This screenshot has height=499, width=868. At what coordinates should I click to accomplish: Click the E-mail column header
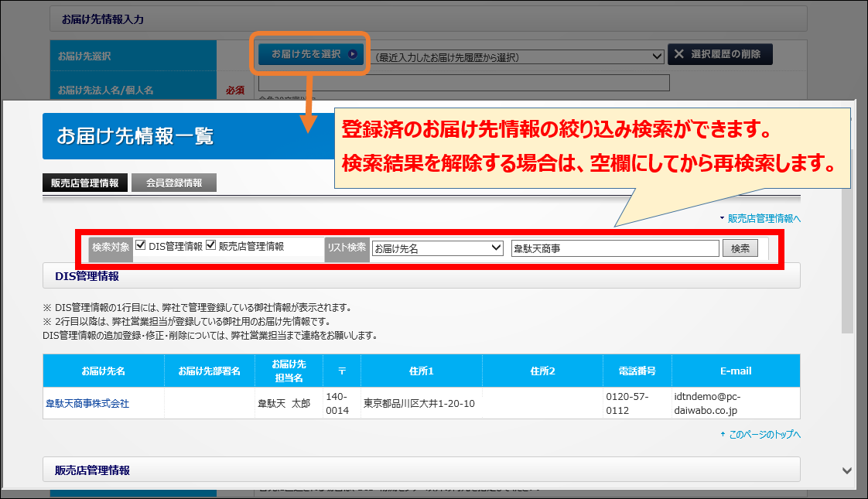pyautogui.click(x=735, y=371)
